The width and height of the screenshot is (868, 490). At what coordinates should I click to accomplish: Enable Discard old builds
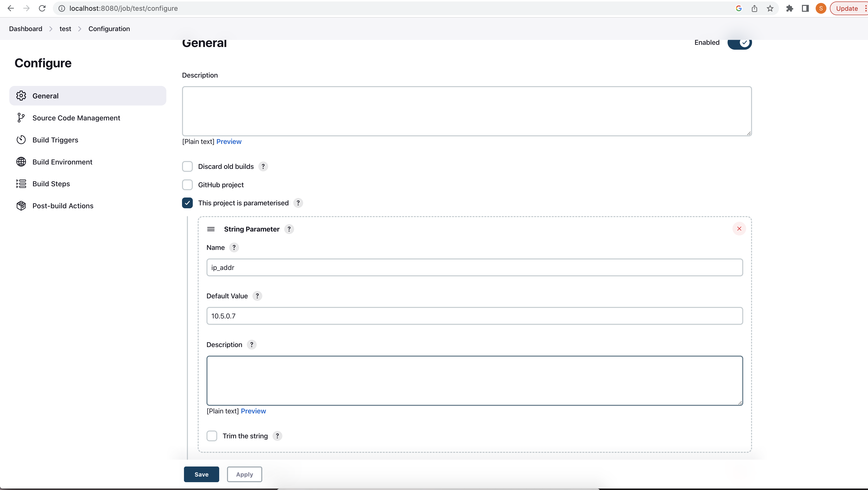pyautogui.click(x=187, y=166)
